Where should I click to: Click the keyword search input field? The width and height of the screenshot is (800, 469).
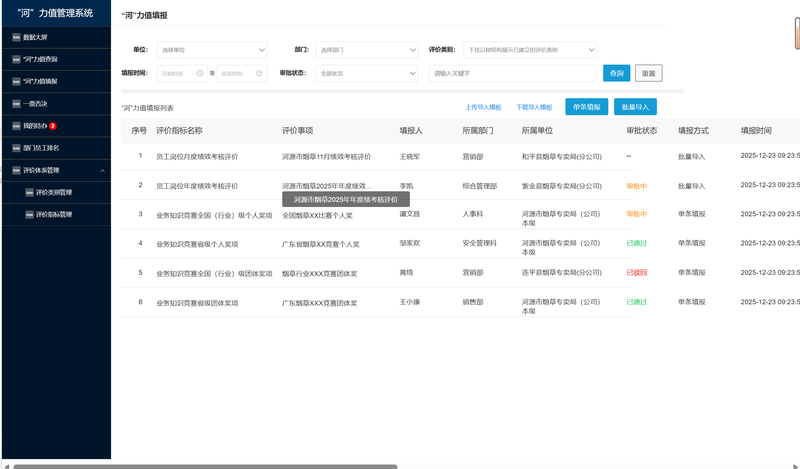coord(512,73)
